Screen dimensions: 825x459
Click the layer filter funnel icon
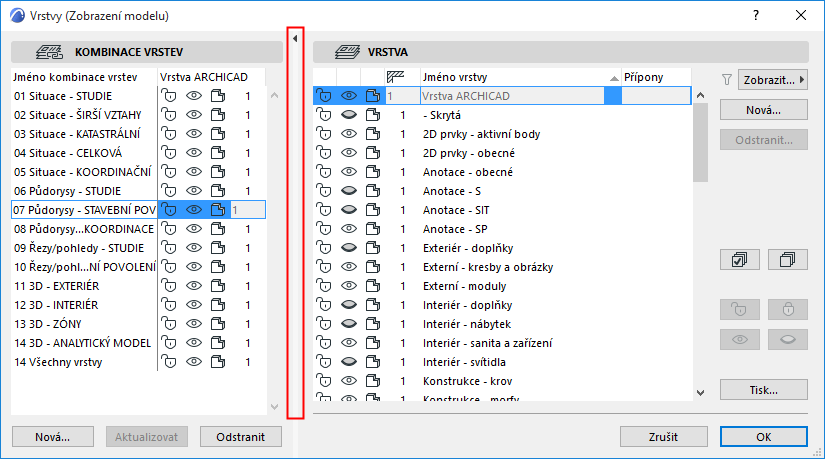coord(727,79)
